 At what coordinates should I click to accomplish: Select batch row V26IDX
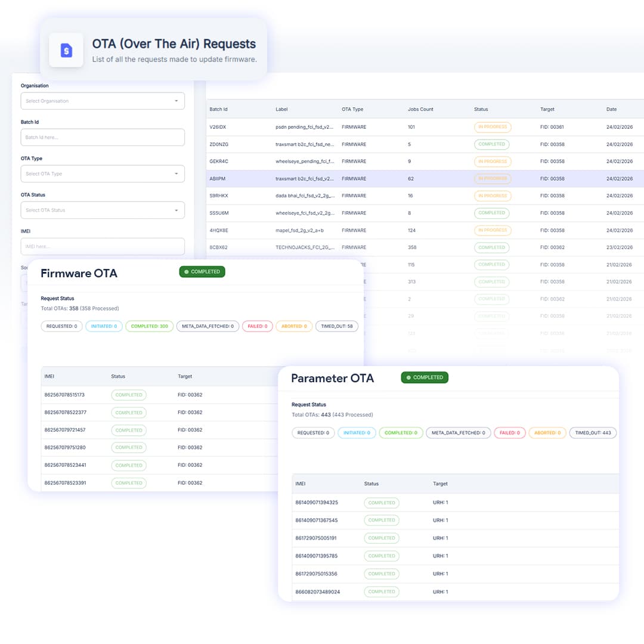[425, 128]
